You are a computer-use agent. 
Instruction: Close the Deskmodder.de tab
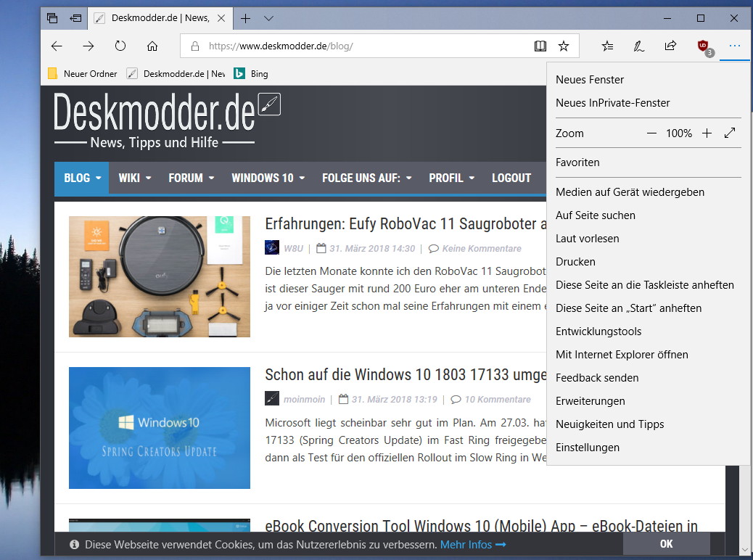click(x=221, y=18)
